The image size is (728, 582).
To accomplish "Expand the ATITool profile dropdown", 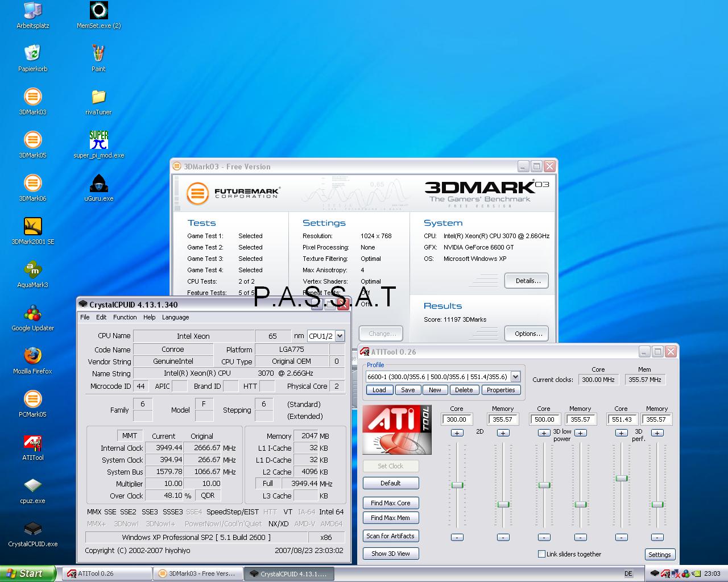I will 515,377.
